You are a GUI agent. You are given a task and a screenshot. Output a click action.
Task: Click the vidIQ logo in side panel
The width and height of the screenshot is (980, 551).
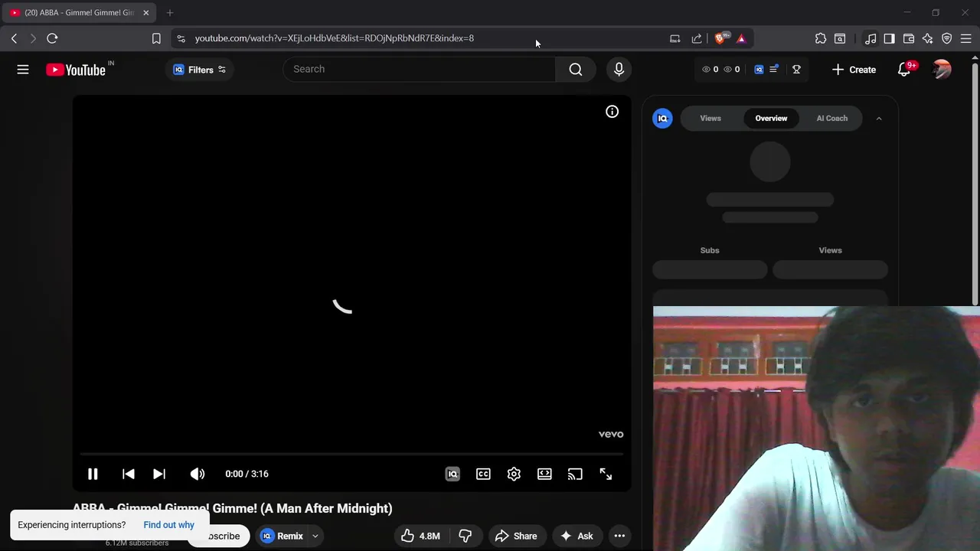click(663, 119)
